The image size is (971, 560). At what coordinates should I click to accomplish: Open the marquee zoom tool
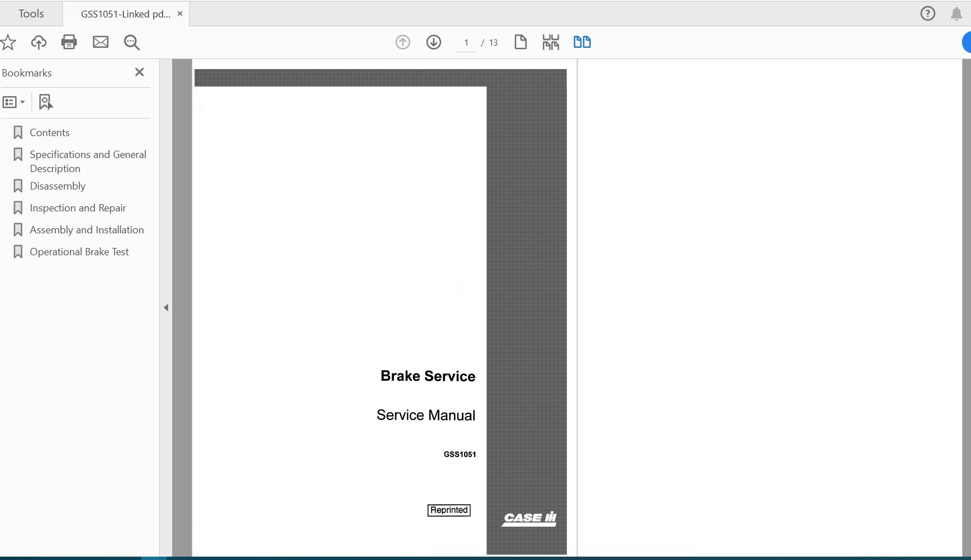pyautogui.click(x=132, y=42)
